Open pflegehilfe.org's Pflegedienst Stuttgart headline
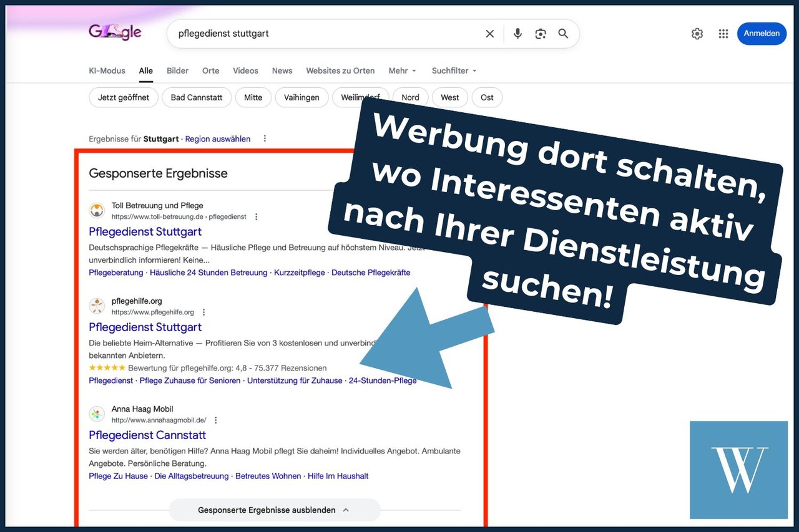Image resolution: width=799 pixels, height=532 pixels. click(x=145, y=327)
